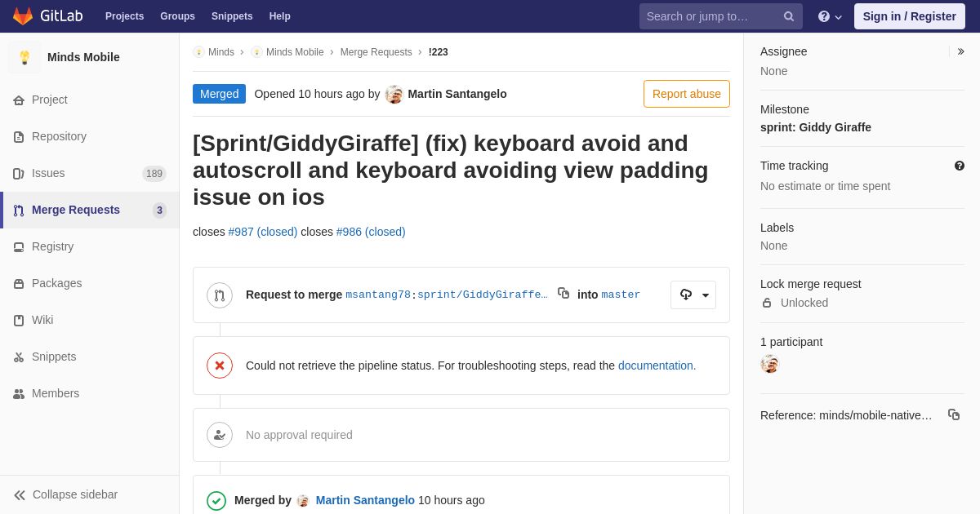Open the pipeline documentation link
This screenshot has width=980, height=514.
[x=656, y=366]
